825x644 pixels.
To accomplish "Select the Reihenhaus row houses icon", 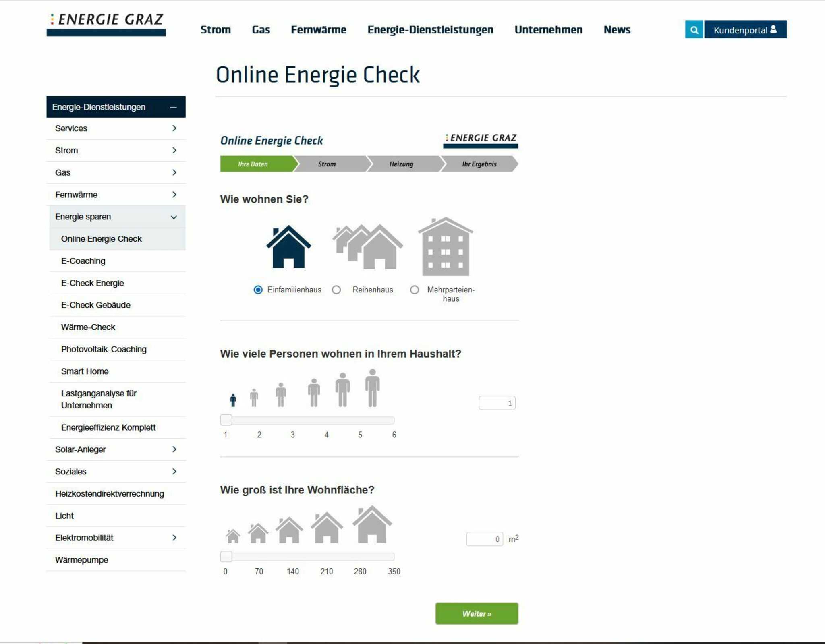I will tap(367, 246).
